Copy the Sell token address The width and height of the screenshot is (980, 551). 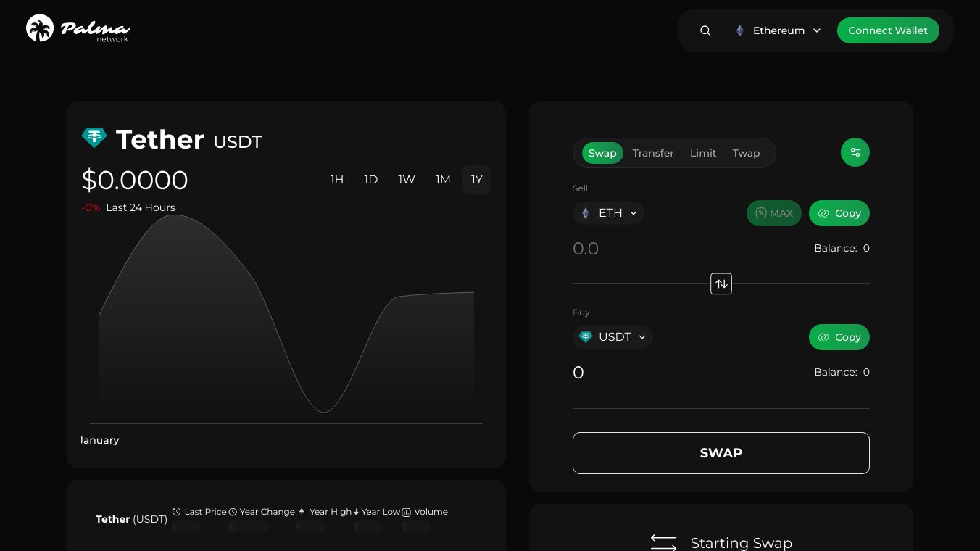pos(839,213)
